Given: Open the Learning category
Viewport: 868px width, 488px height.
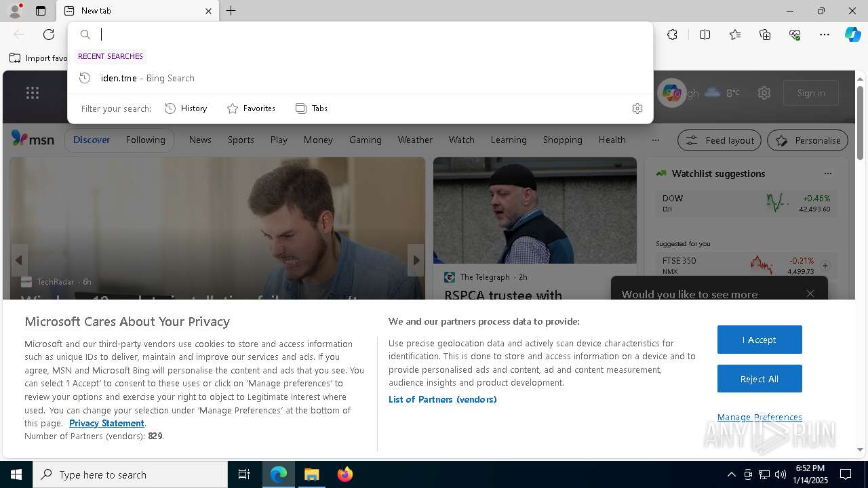Looking at the screenshot, I should [x=509, y=140].
